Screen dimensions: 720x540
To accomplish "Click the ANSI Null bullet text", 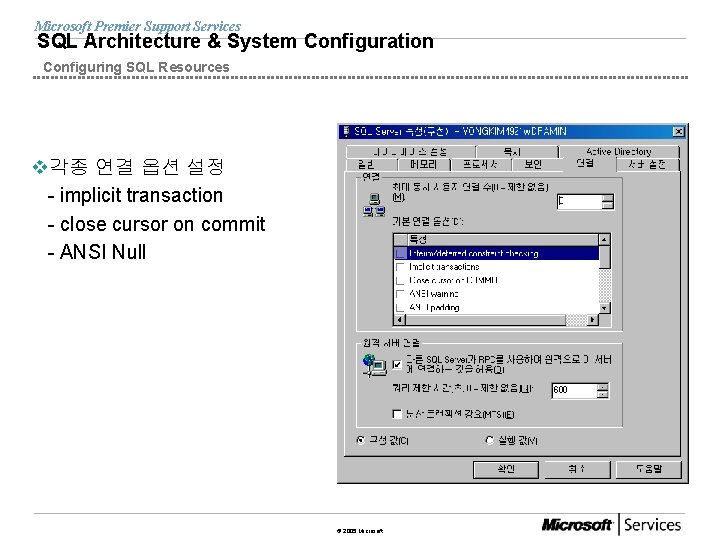I will [x=103, y=252].
